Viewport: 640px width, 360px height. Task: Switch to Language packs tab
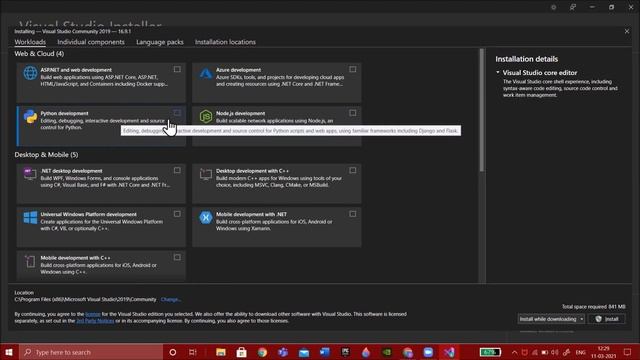tap(160, 42)
